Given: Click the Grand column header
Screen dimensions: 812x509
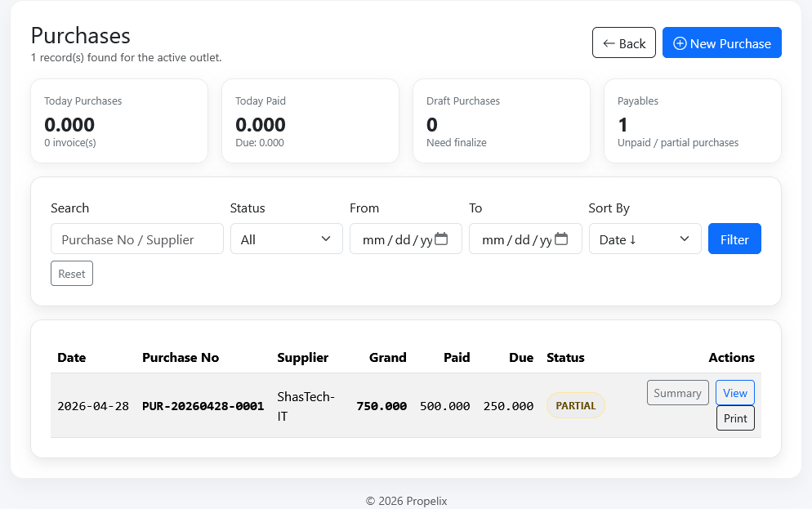Looking at the screenshot, I should [x=387, y=357].
